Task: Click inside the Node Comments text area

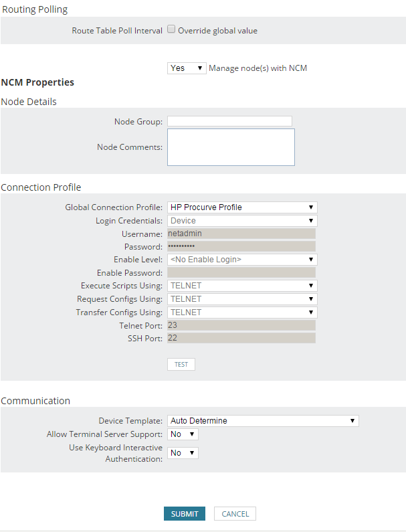Action: pyautogui.click(x=231, y=147)
